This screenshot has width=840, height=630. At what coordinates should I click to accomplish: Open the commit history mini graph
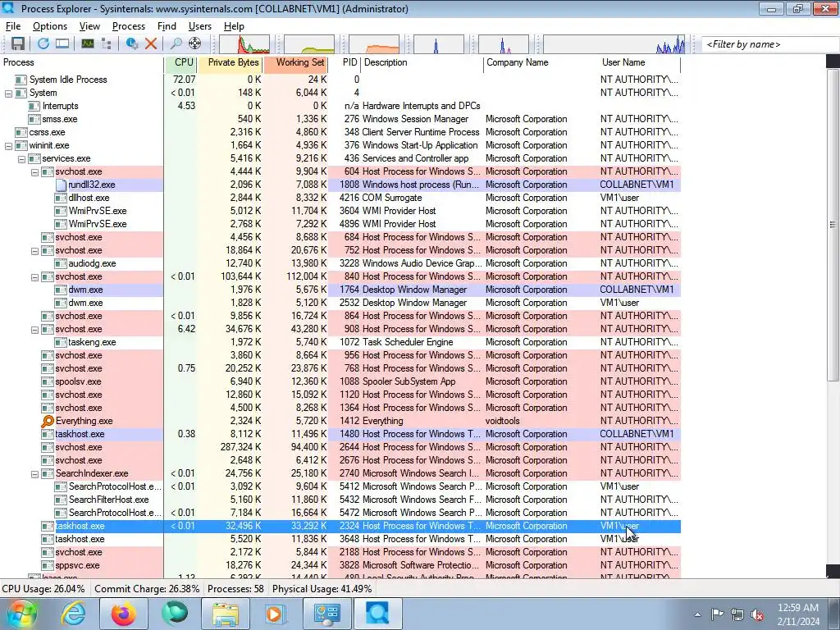[x=309, y=44]
